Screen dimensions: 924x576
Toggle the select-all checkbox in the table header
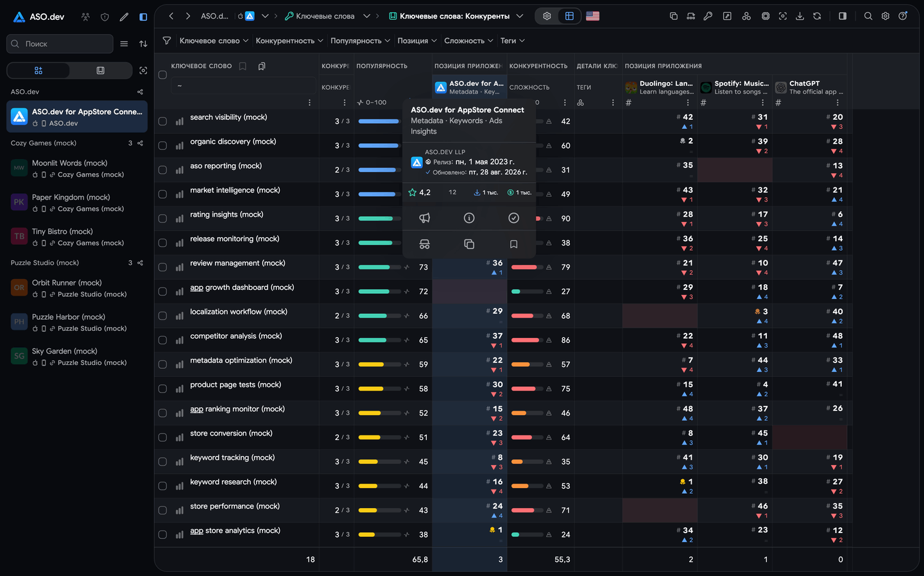point(162,75)
